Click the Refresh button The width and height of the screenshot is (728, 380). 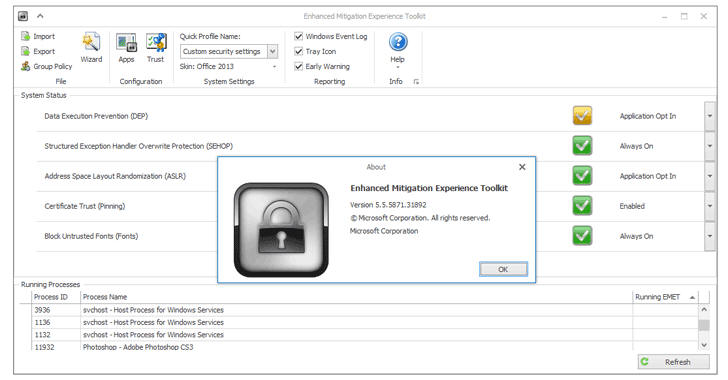[674, 362]
